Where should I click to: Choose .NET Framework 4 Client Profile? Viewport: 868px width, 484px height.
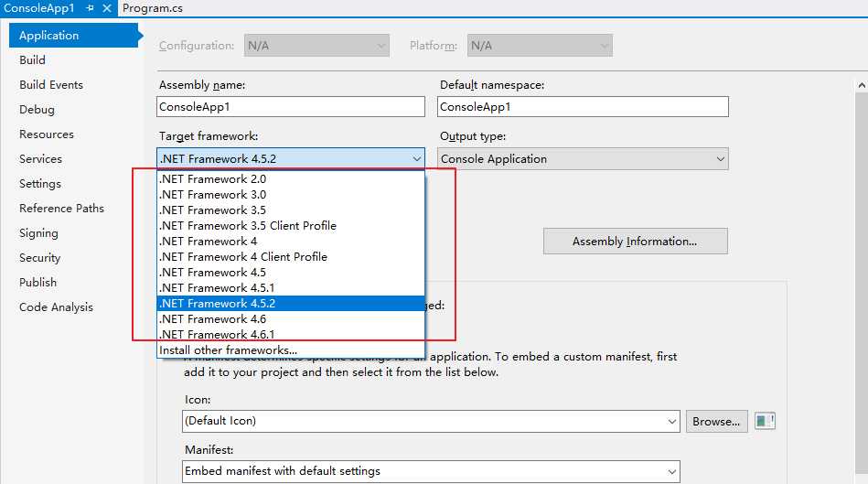click(x=291, y=256)
